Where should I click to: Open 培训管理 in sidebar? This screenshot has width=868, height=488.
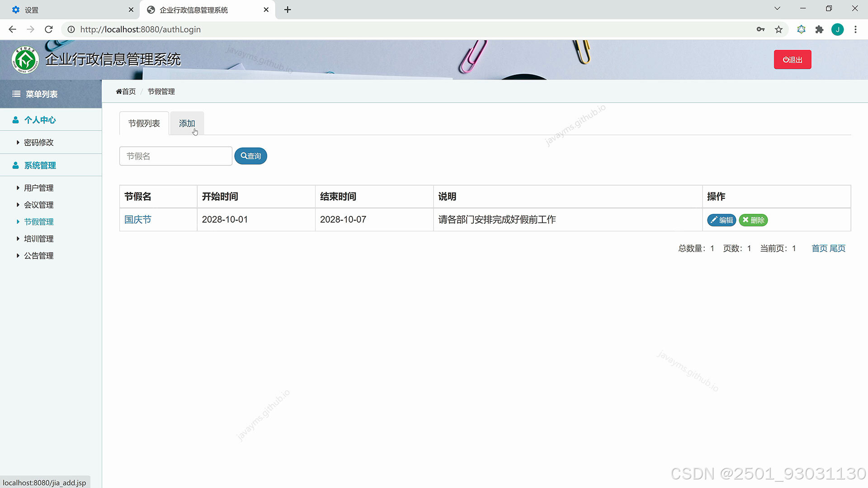(38, 239)
